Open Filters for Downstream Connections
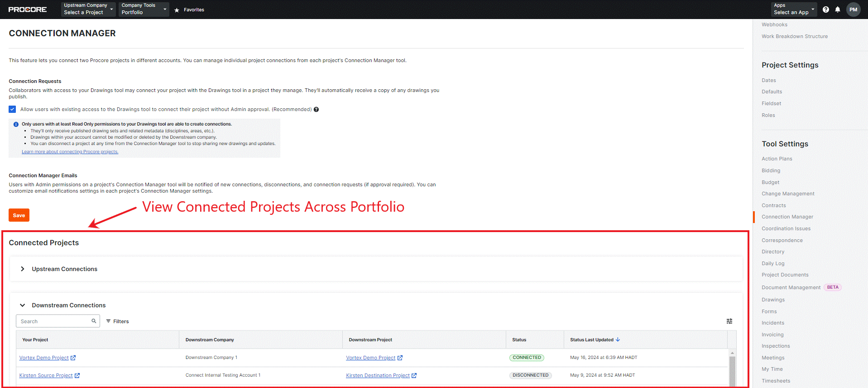The image size is (868, 388). coord(117,321)
